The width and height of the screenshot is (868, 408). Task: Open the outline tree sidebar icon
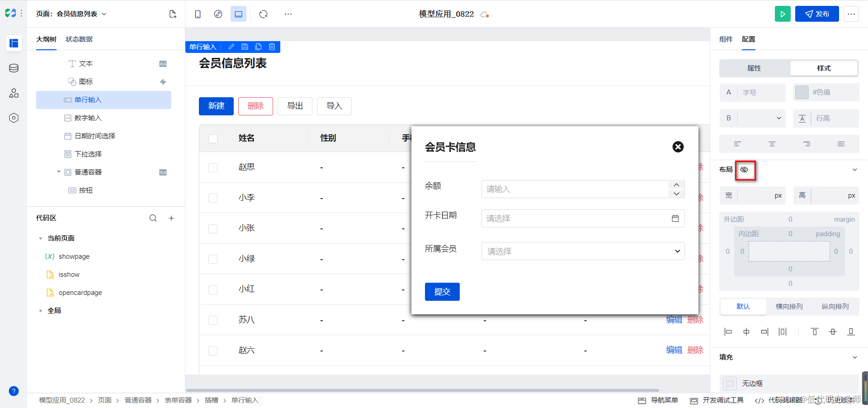tap(14, 43)
